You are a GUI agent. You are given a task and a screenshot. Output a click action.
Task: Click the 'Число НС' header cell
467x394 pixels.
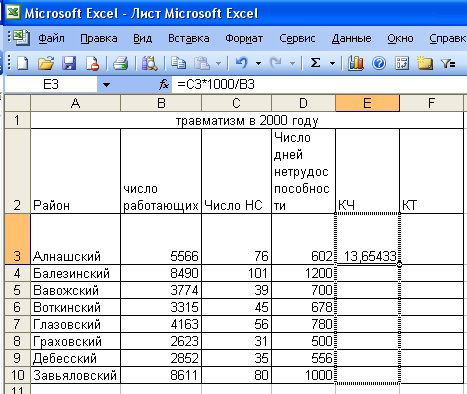coord(236,171)
